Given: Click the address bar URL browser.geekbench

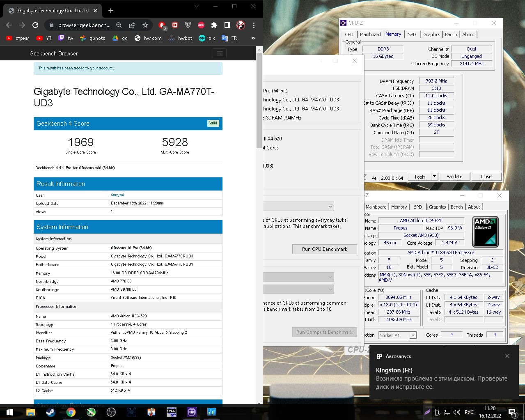Looking at the screenshot, I should pos(84,25).
